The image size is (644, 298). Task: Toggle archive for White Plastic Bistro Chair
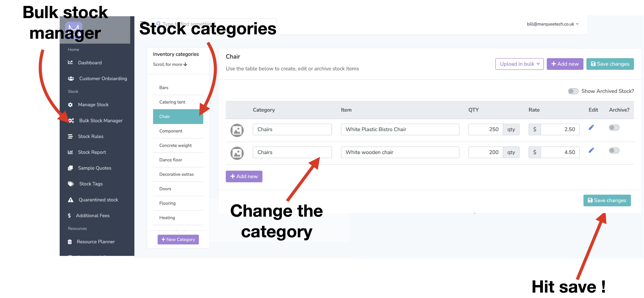(614, 128)
